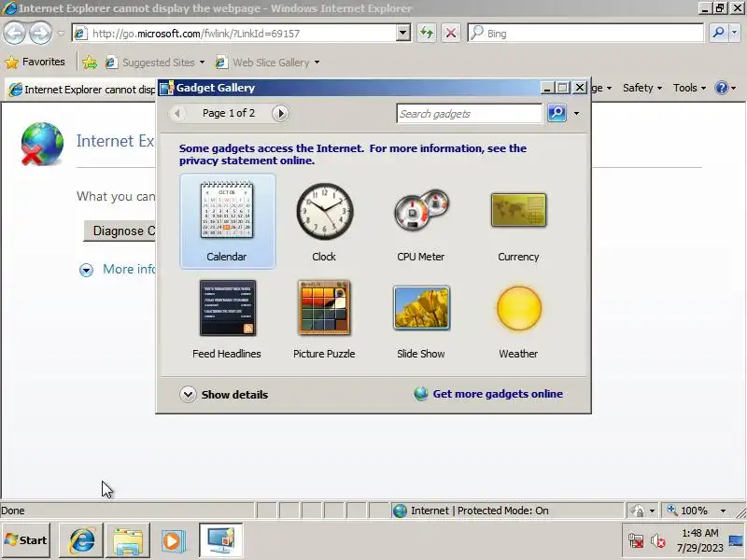Open the Safety menu
The image size is (747, 560).
642,88
